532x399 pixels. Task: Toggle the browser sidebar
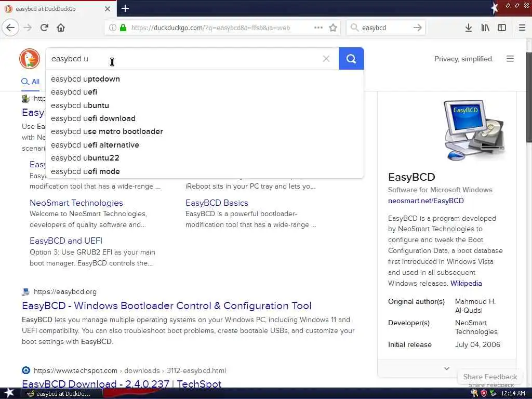(502, 28)
